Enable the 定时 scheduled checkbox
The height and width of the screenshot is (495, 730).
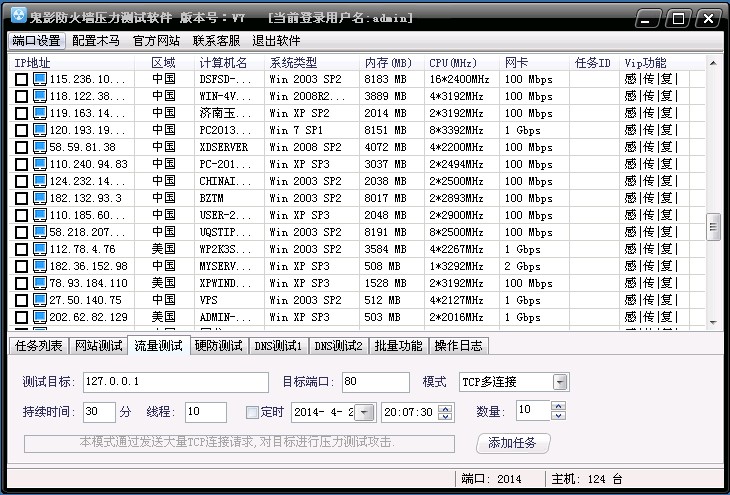pos(252,412)
